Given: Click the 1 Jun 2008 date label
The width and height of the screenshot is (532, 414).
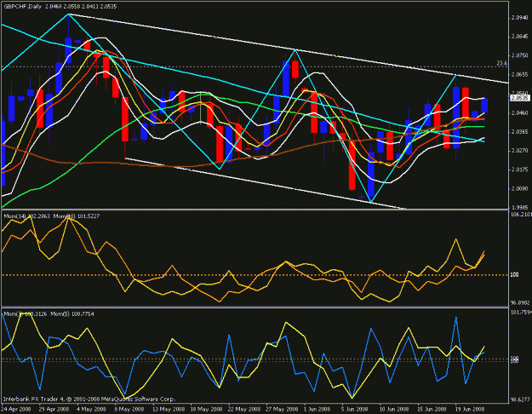Looking at the screenshot, I should [317, 409].
